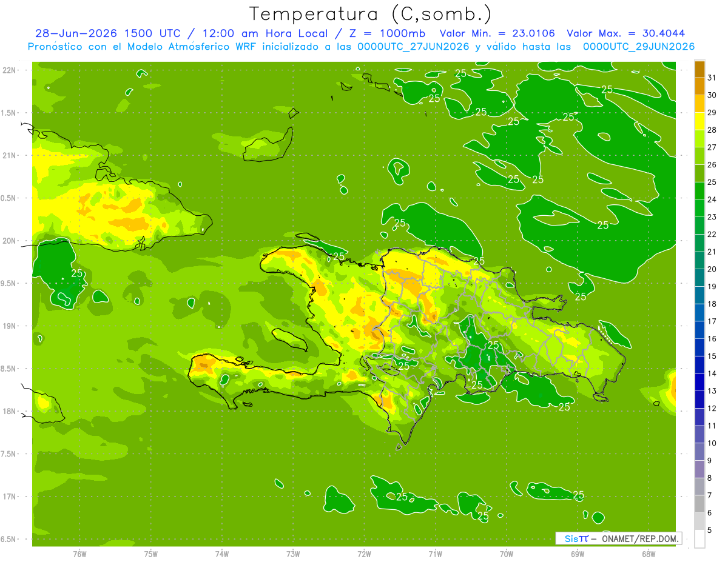This screenshot has height=562, width=728.
Task: Click the legend scale value '29'
Action: point(712,113)
